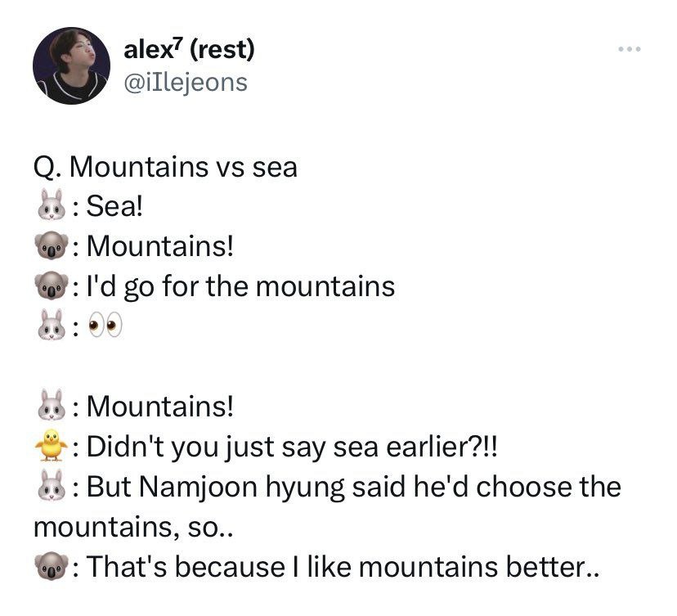Image resolution: width=677 pixels, height=616 pixels.
Task: Click rabbit emoji before "But Namjoon hyung"
Action: (x=52, y=485)
